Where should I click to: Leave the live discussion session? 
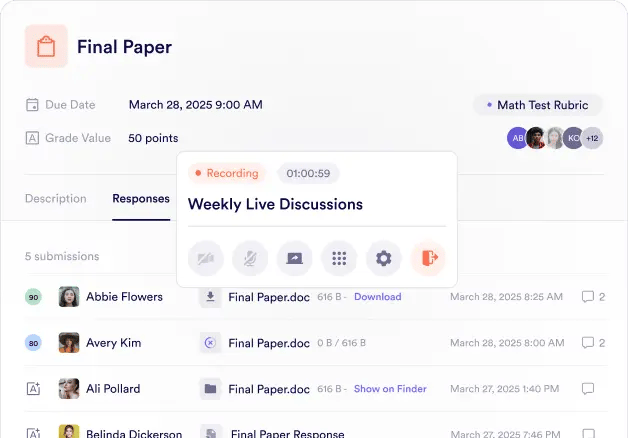[428, 258]
